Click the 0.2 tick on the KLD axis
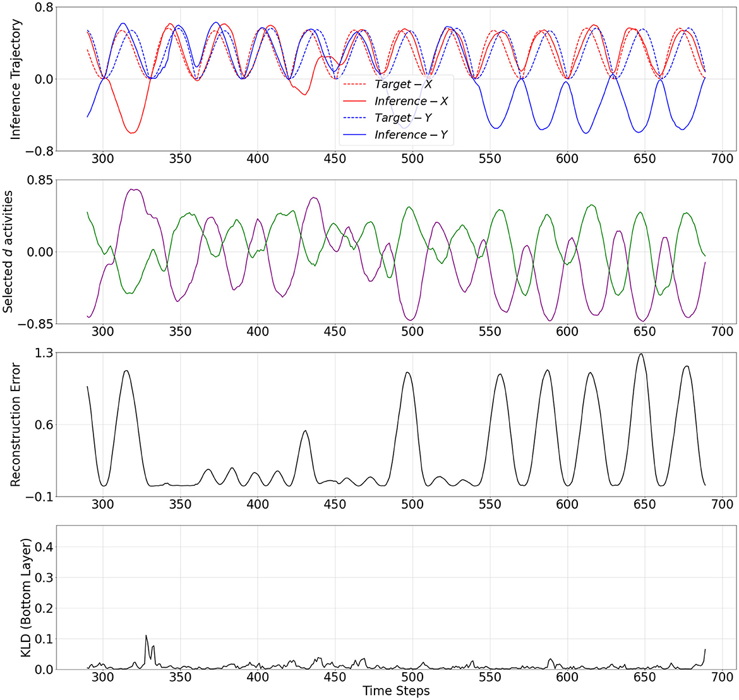 [44, 608]
